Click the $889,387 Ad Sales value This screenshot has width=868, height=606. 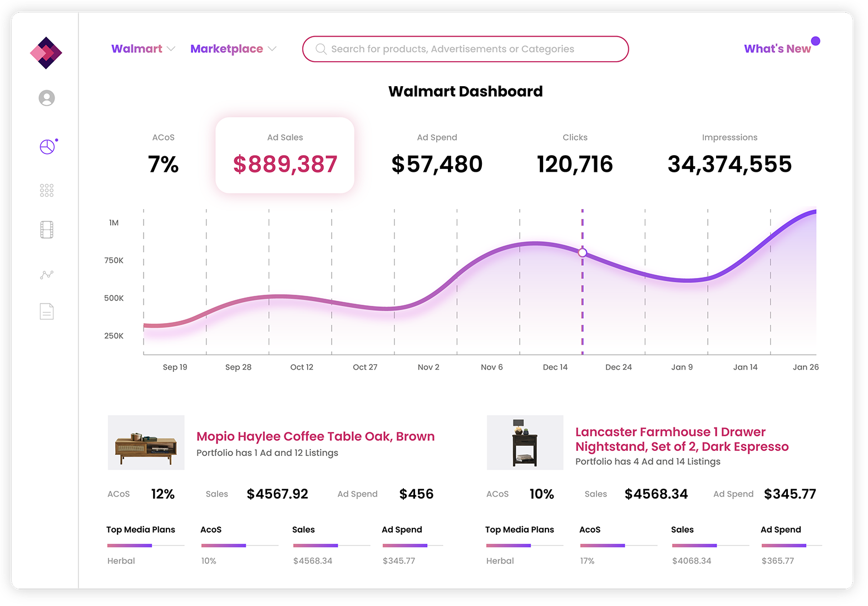[x=285, y=164]
